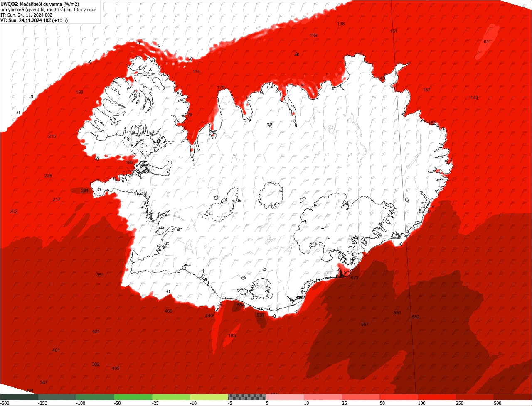Image resolution: width=532 pixels, height=406 pixels.
Task: Click the legend label '250'
Action: coord(459,403)
